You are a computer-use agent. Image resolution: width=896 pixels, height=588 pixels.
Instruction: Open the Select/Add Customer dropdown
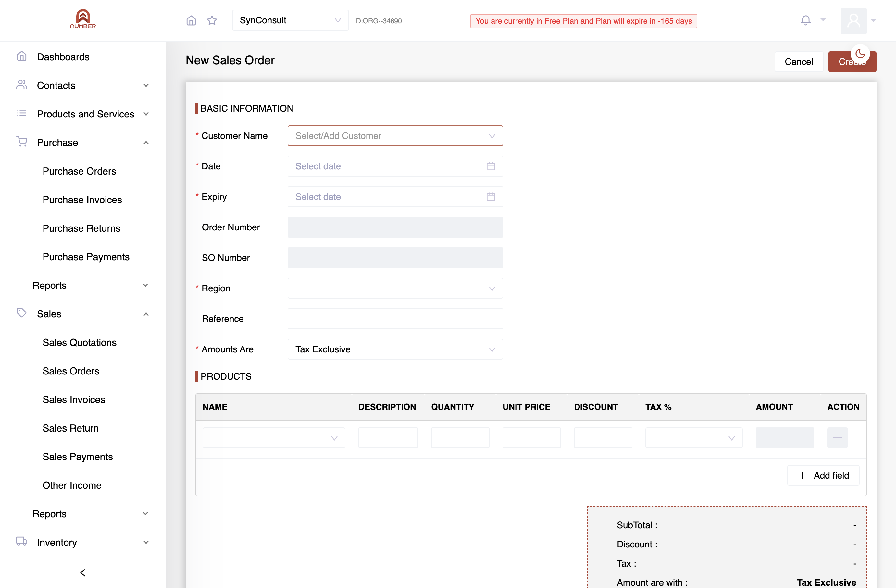coord(395,136)
